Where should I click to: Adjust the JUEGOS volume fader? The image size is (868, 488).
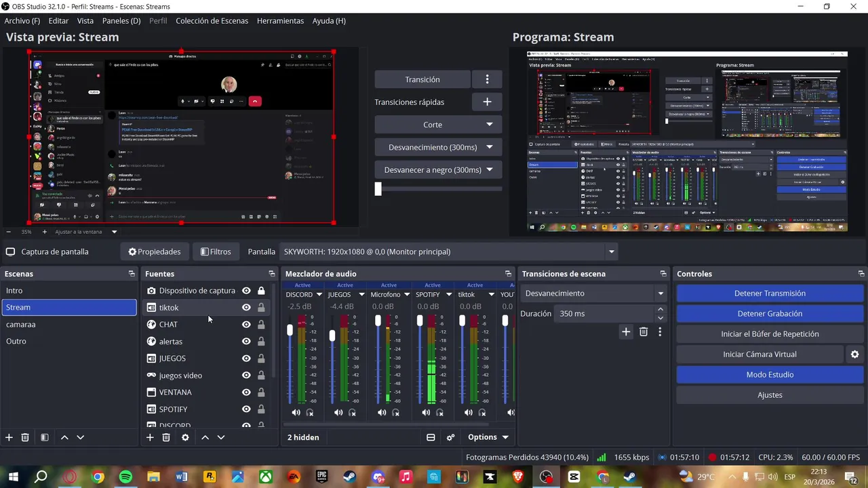pos(332,335)
